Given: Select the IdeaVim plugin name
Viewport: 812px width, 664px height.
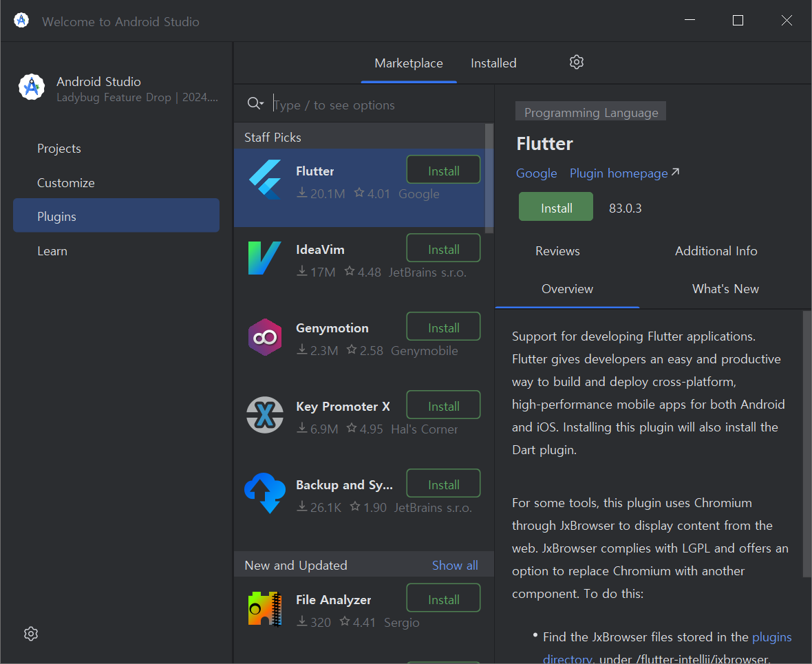Looking at the screenshot, I should click(320, 250).
